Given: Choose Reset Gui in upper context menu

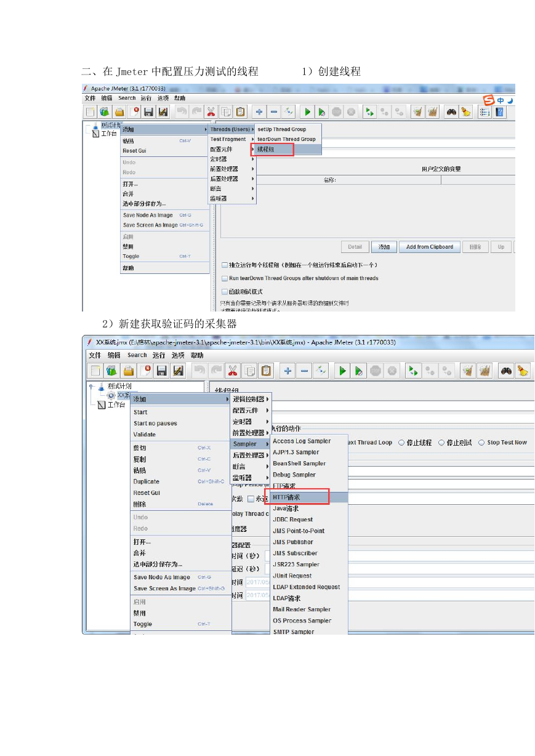Looking at the screenshot, I should pyautogui.click(x=164, y=151).
